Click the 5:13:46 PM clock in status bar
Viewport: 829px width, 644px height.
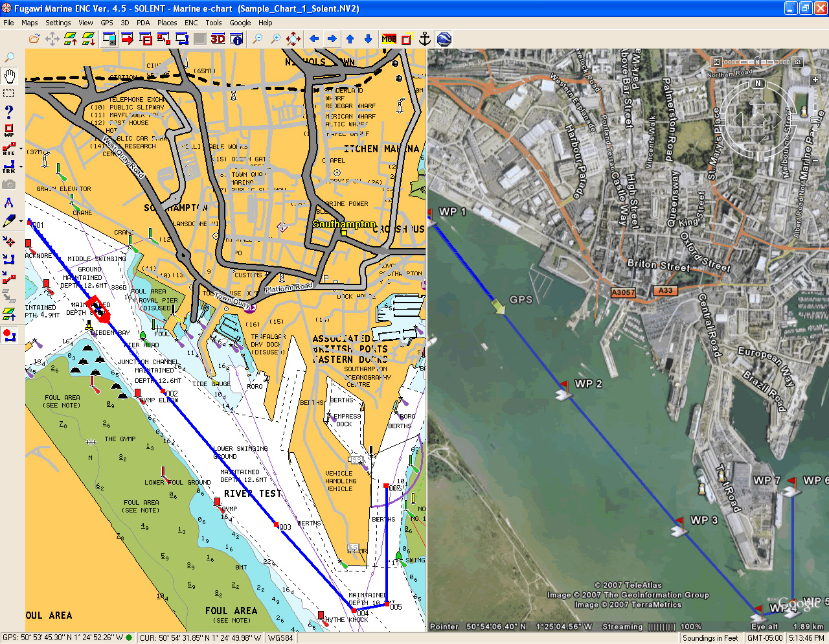pyautogui.click(x=807, y=638)
